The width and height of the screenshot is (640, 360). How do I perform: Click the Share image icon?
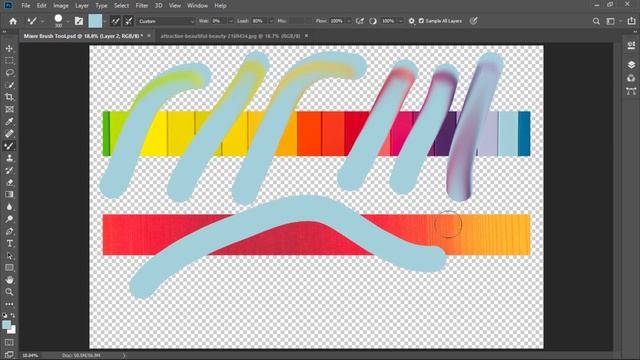pyautogui.click(x=631, y=21)
